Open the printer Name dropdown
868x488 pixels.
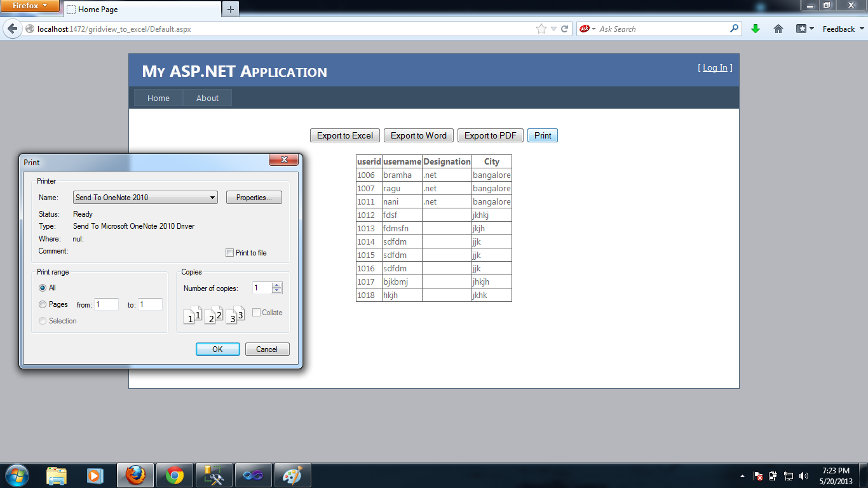coord(213,197)
